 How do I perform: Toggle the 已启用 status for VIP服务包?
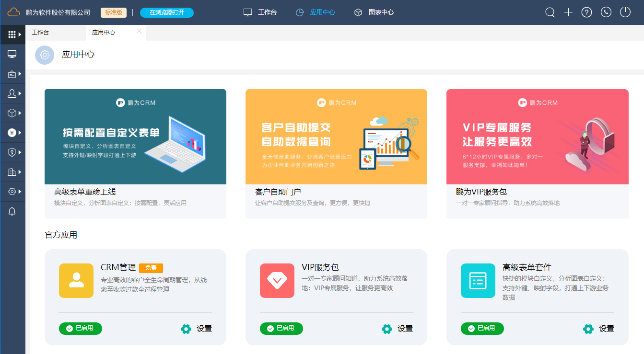281,328
